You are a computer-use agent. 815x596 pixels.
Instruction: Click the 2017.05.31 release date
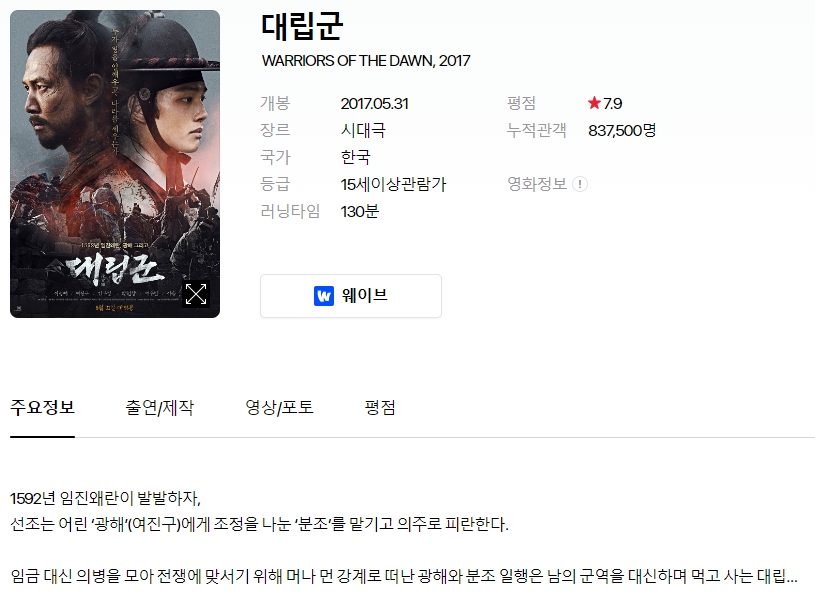click(x=375, y=103)
